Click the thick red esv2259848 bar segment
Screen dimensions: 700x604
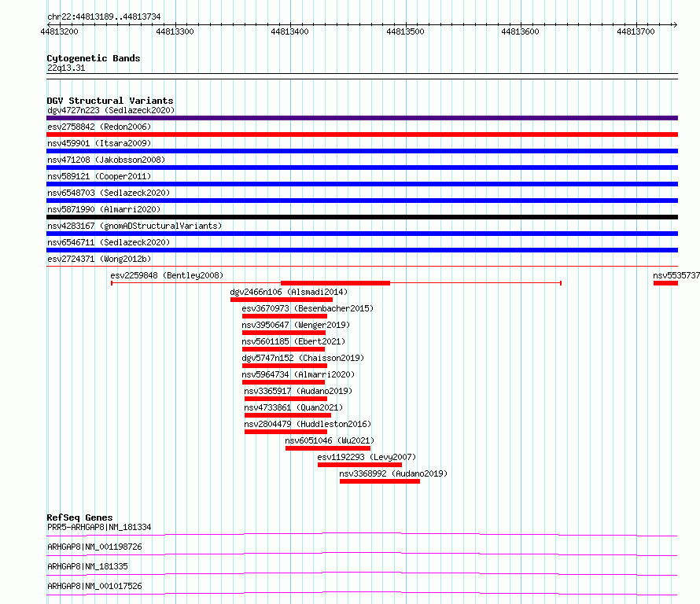tap(335, 283)
